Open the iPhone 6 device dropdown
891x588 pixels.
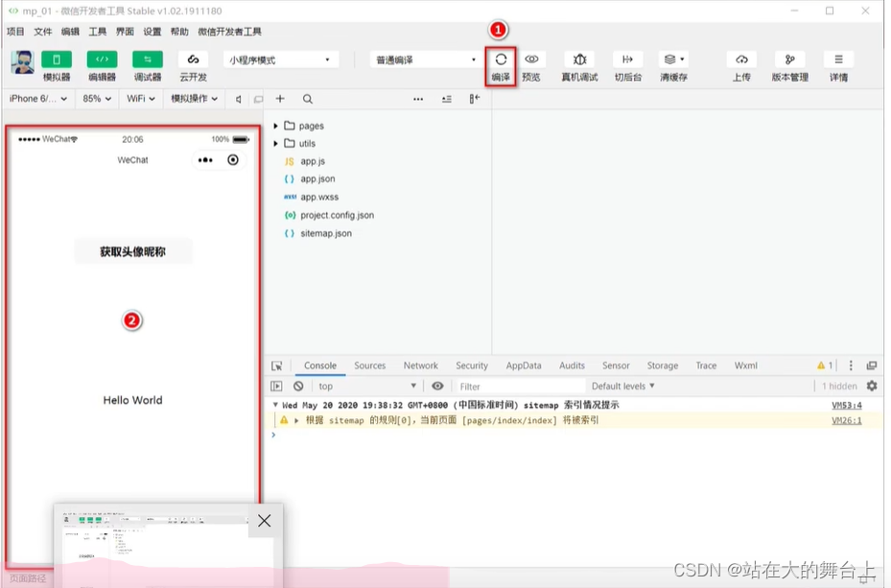click(x=38, y=98)
